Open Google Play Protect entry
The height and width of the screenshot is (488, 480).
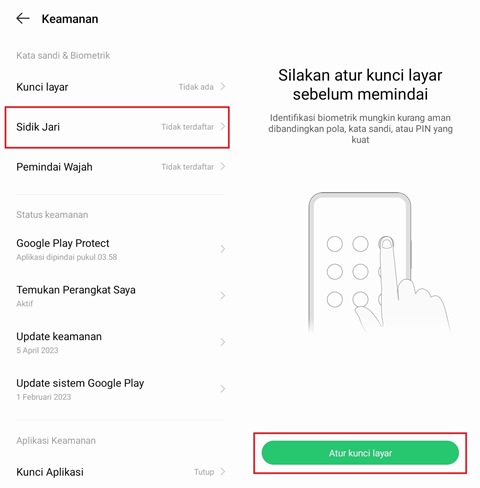tap(121, 249)
